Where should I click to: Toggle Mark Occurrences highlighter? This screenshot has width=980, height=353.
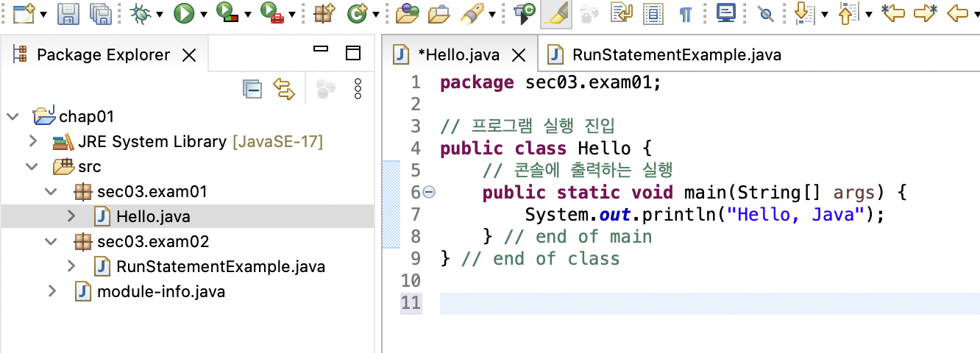tap(556, 13)
